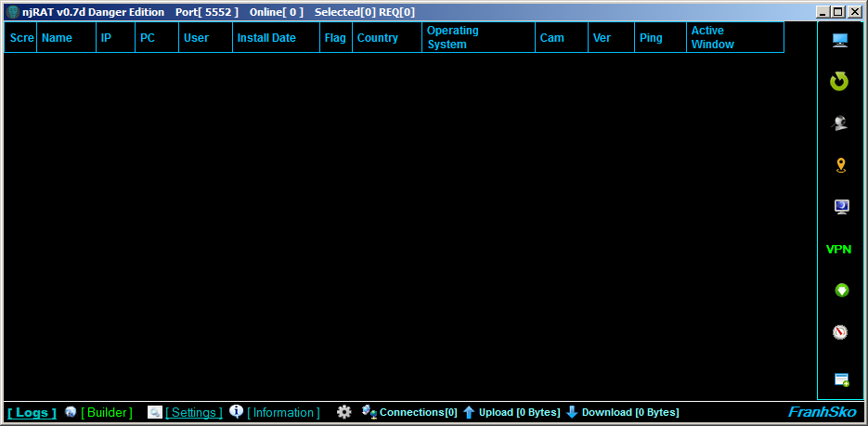The height and width of the screenshot is (426, 868).
Task: Click the window icon at sidebar bottom
Action: point(840,379)
